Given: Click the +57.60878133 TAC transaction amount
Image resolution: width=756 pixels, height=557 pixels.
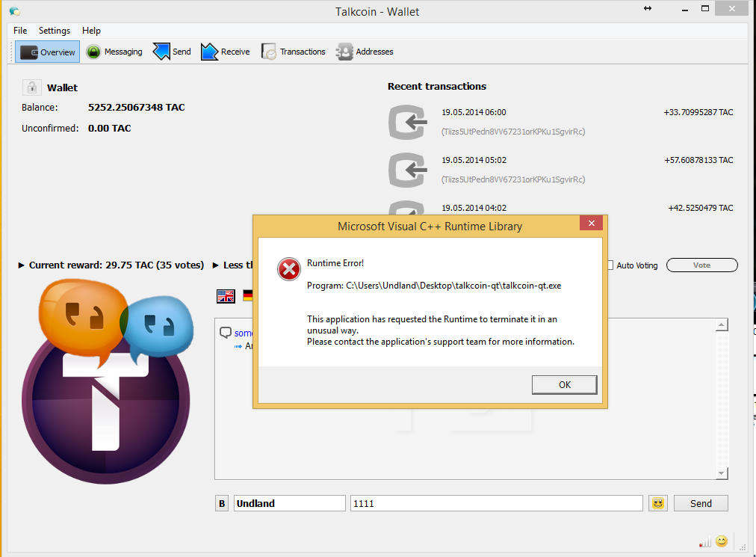Looking at the screenshot, I should [x=698, y=160].
